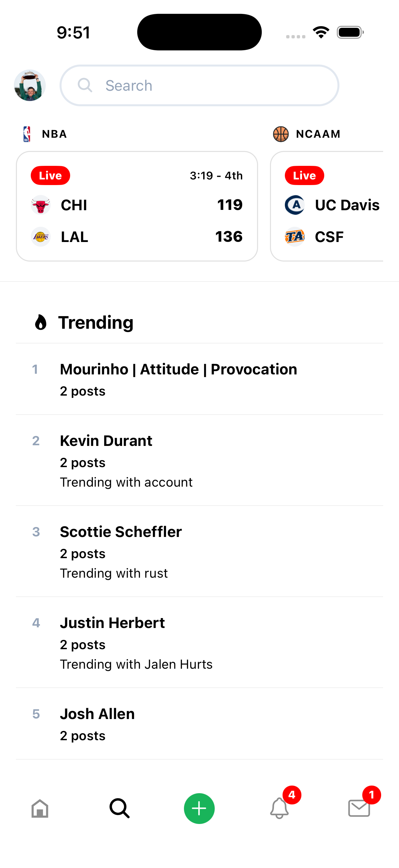Tap the NCAAM basketball icon
399x868 pixels.
tap(281, 134)
